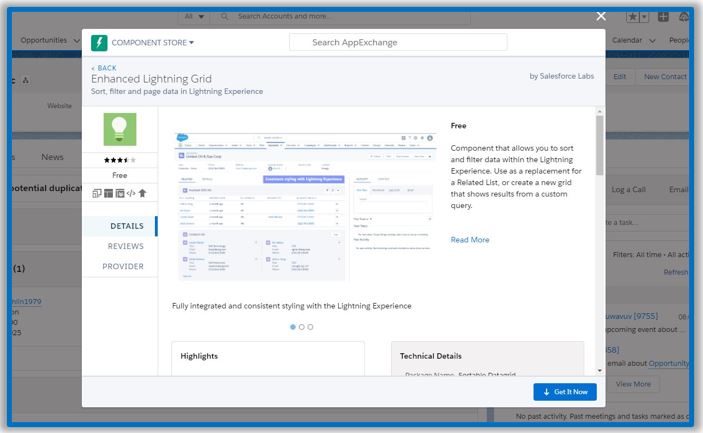Viewport: 703px width, 433px height.
Task: Open the favorites list dropdown arrow
Action: [644, 17]
